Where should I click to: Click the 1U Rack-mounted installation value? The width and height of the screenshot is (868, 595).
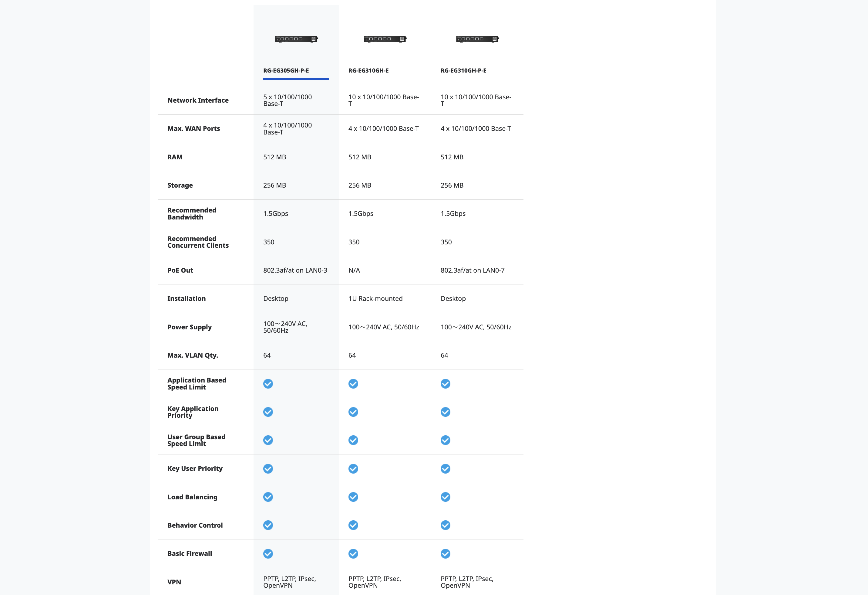[375, 299]
